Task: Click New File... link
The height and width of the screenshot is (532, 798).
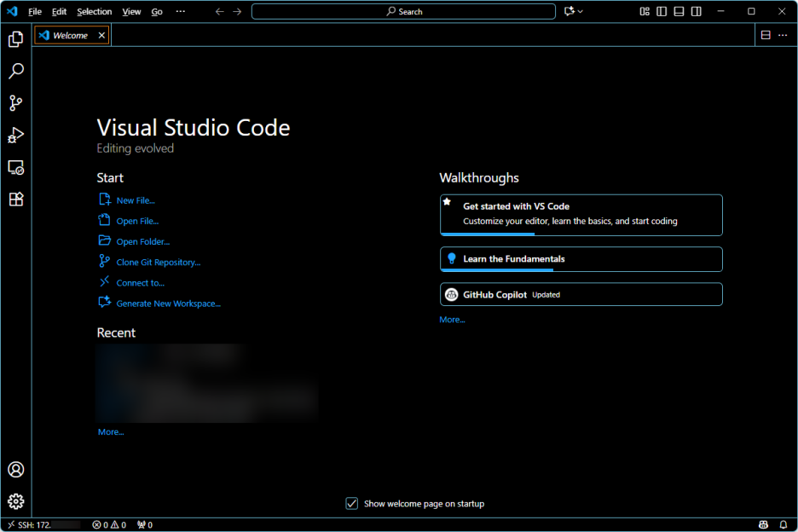Action: tap(136, 200)
